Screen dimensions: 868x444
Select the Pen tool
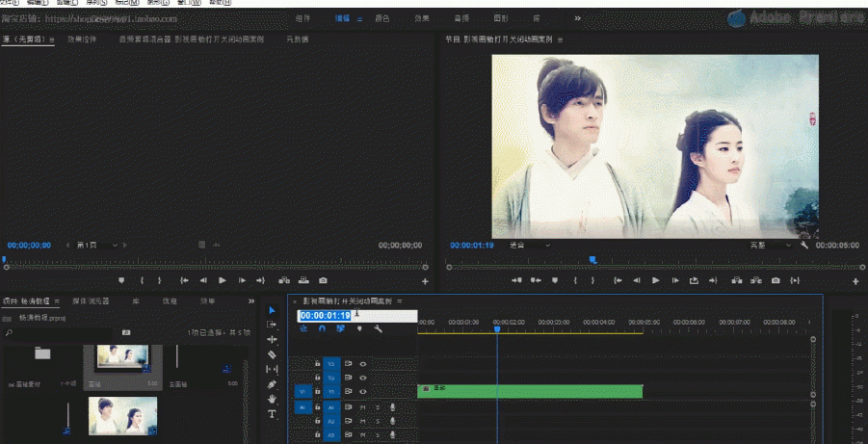(272, 384)
